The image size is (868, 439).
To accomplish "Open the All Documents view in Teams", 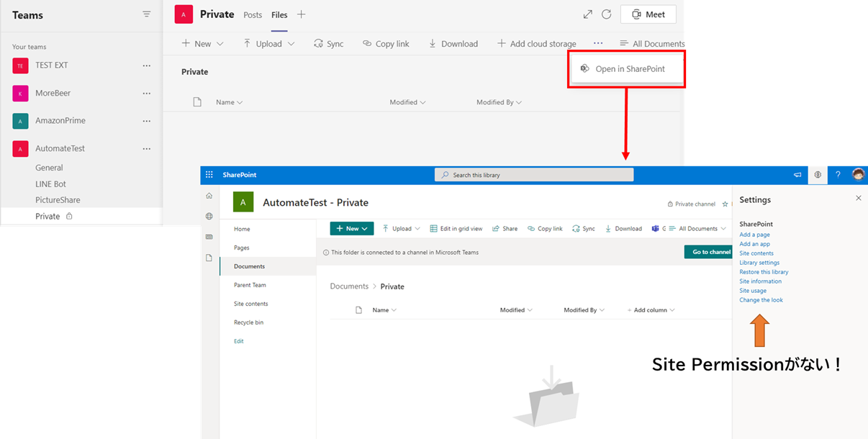I will [652, 43].
